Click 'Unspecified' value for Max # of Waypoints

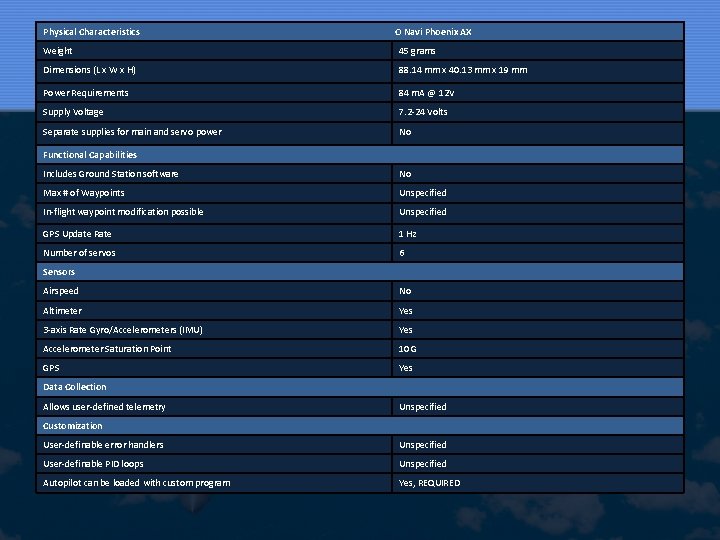(422, 193)
